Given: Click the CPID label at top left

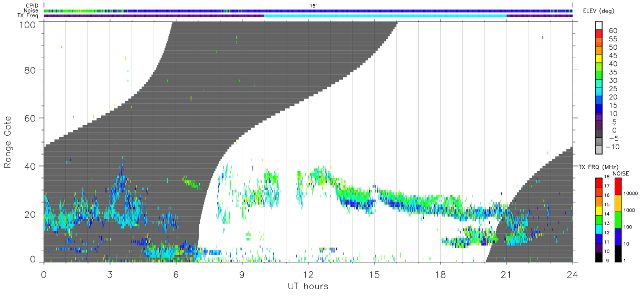Looking at the screenshot, I should tap(31, 6).
